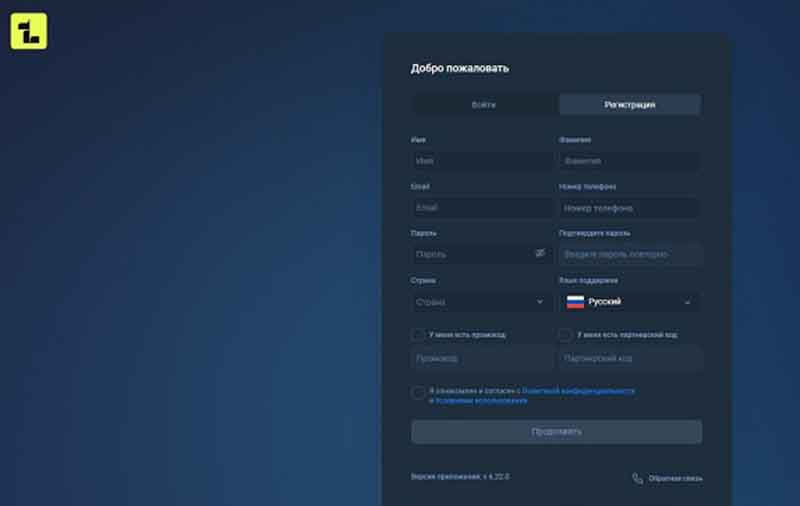The width and height of the screenshot is (800, 506).
Task: Open the Страна country dropdown
Action: [x=481, y=302]
